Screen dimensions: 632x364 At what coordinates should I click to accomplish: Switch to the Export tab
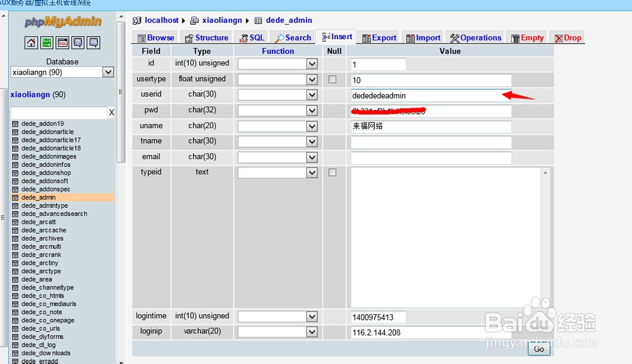tap(379, 38)
